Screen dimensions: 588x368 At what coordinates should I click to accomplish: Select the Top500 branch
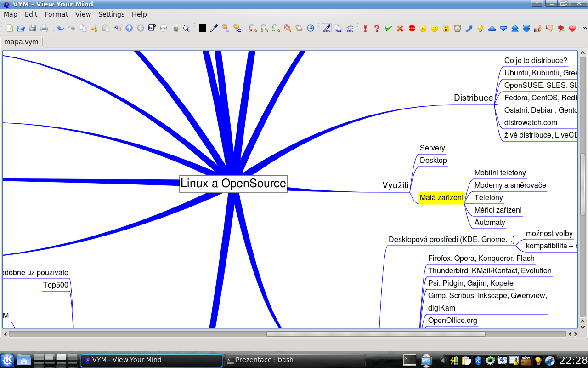(56, 285)
